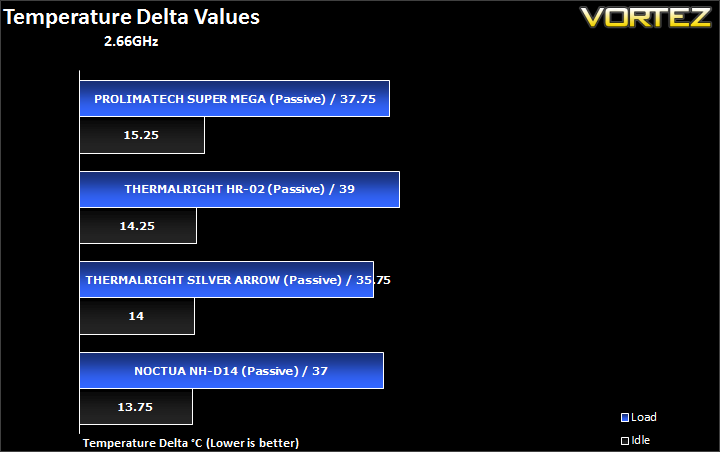This screenshot has width=720, height=452.
Task: Click the Prolimatech Super Mega load bar
Action: [234, 98]
